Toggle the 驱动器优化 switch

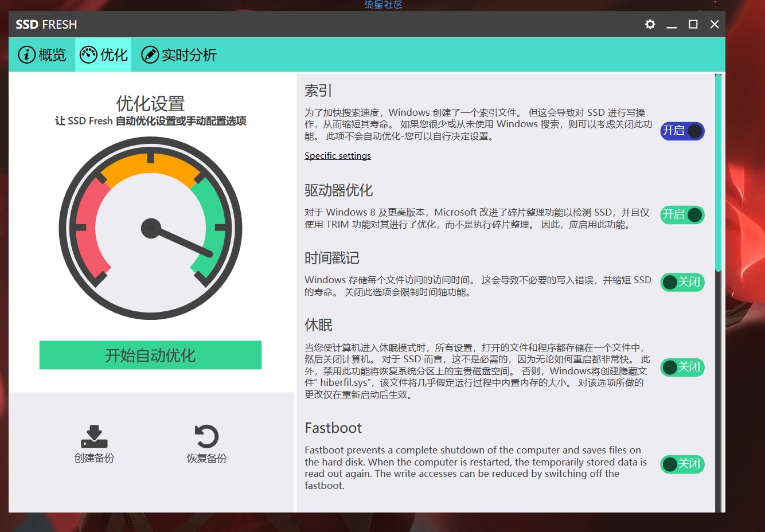coord(682,215)
